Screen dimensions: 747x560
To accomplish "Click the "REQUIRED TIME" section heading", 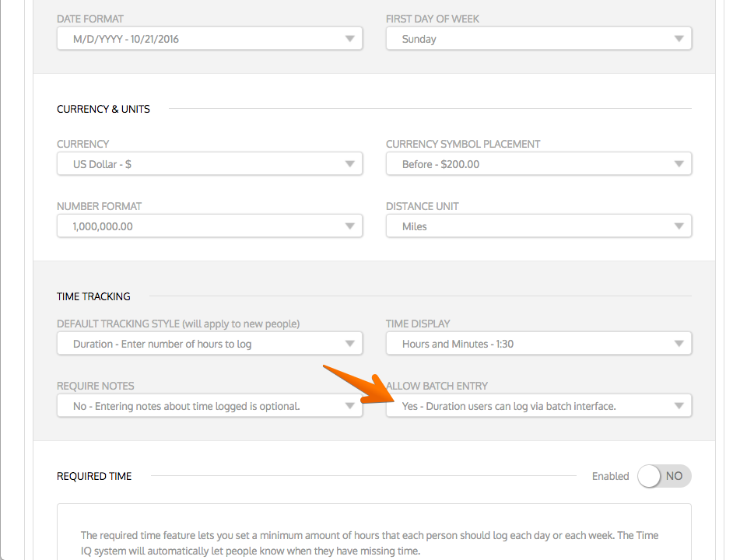I will tap(94, 476).
